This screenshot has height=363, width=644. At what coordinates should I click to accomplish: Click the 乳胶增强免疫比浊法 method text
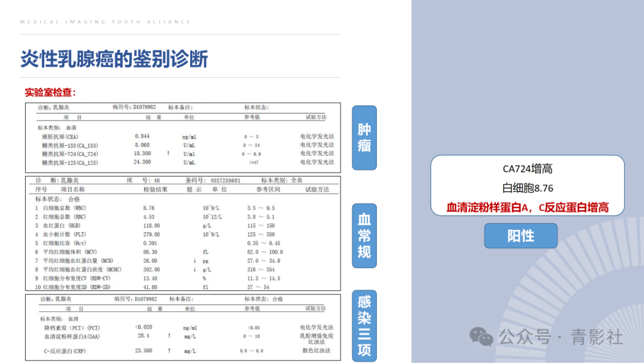(317, 339)
